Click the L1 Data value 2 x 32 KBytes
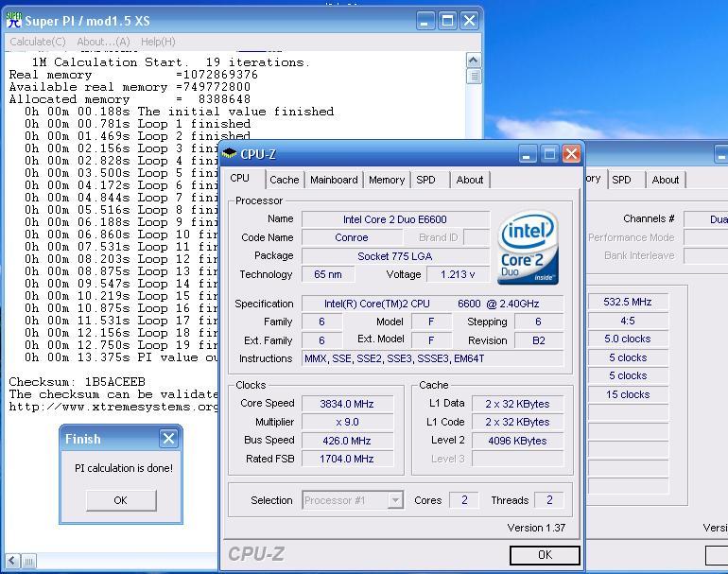728x574 pixels. (x=517, y=404)
